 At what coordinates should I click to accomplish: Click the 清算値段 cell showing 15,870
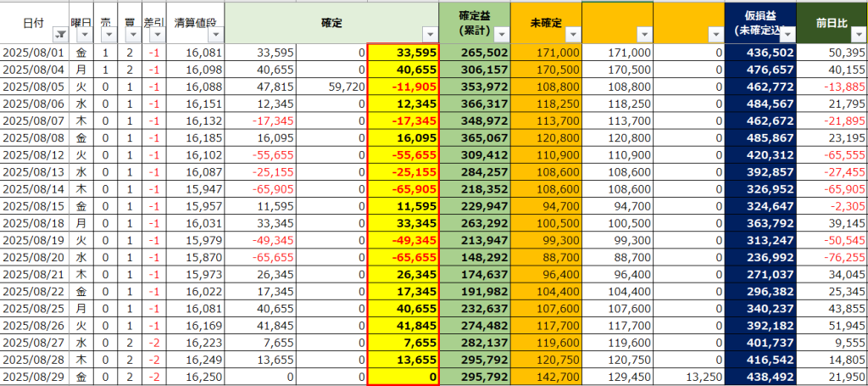pos(196,257)
